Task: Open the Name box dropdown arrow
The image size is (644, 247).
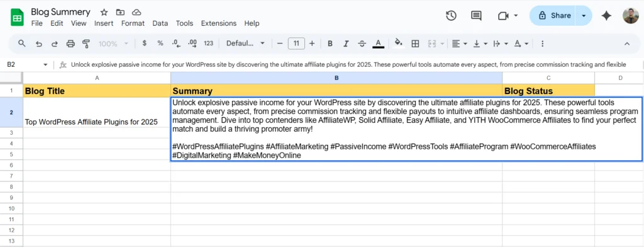Action: 45,65
